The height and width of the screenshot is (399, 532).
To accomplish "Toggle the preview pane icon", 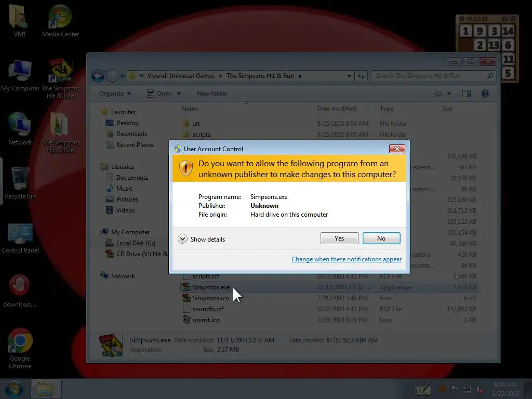I will (x=467, y=94).
